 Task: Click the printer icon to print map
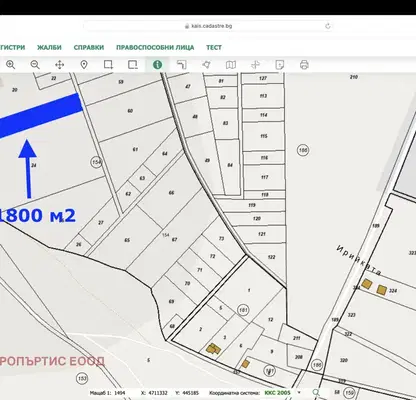(x=304, y=65)
